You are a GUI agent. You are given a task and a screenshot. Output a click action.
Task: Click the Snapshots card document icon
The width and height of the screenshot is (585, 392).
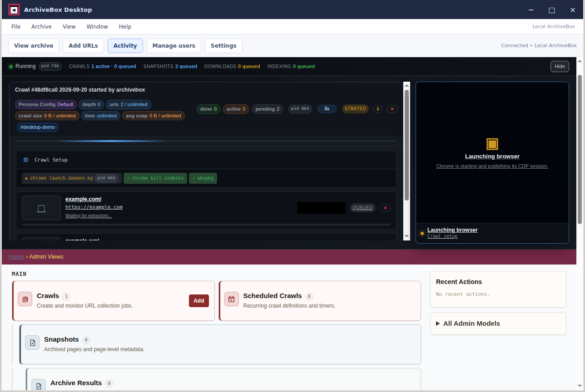click(x=32, y=343)
